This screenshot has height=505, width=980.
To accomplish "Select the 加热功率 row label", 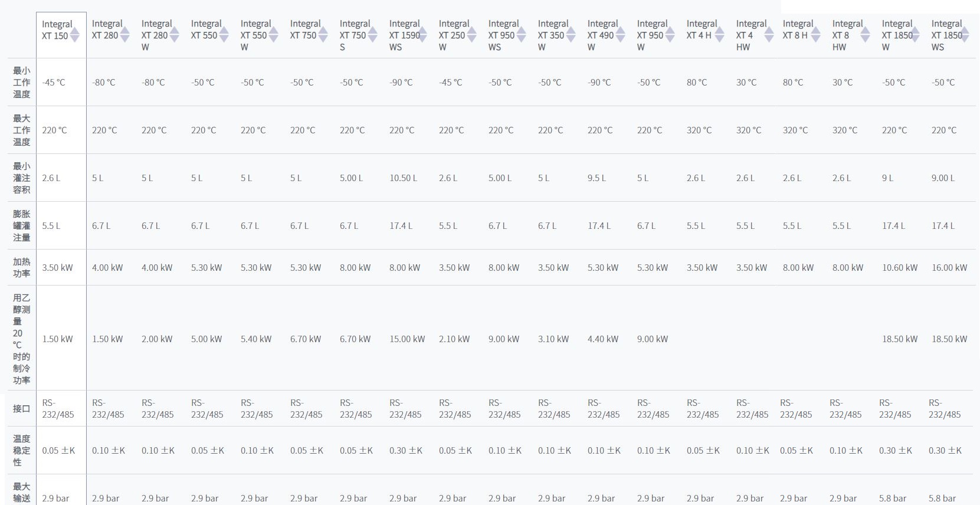I will [22, 267].
